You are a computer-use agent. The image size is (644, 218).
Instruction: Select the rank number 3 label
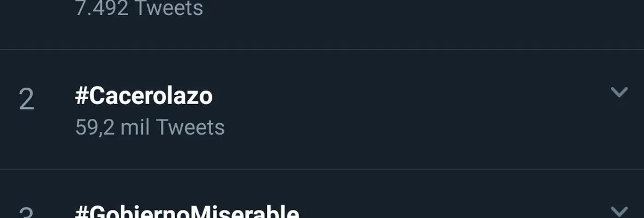tap(26, 214)
